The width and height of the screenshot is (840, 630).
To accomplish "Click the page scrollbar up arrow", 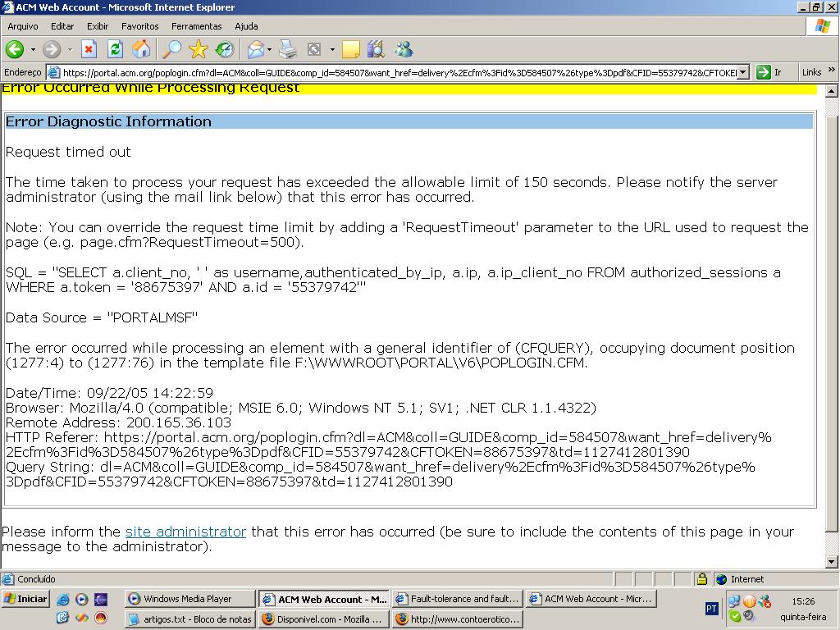I will click(832, 91).
